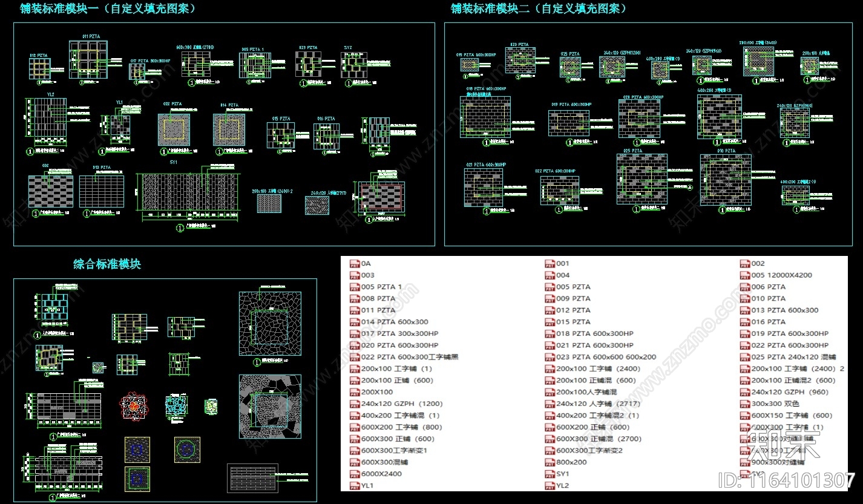Select file 600X300工字渐变2
The width and height of the screenshot is (863, 504).
(x=584, y=451)
